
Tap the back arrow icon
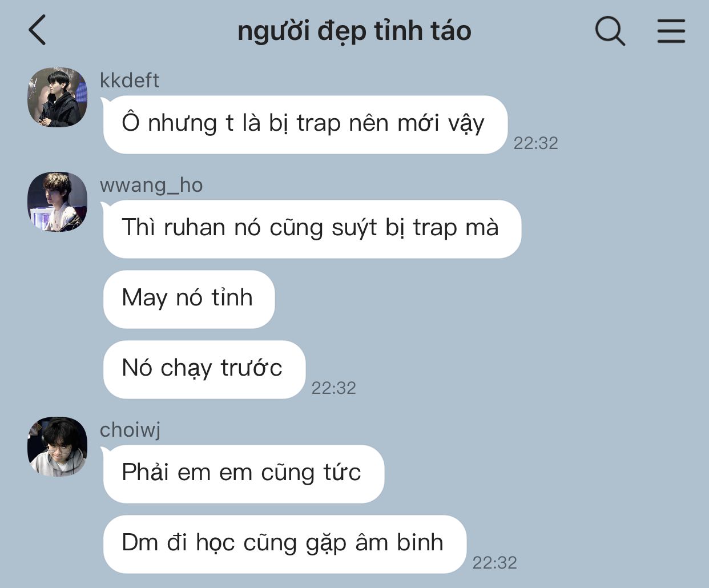(37, 30)
